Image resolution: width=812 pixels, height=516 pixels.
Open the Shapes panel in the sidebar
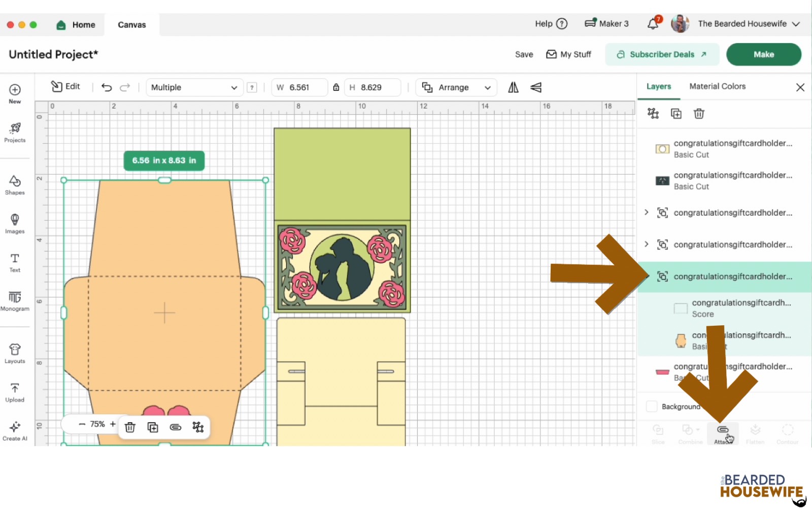pyautogui.click(x=15, y=185)
